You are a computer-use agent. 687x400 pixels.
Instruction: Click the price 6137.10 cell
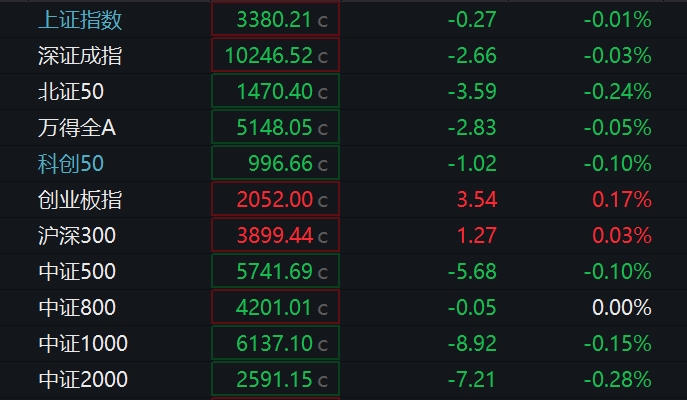pos(276,343)
